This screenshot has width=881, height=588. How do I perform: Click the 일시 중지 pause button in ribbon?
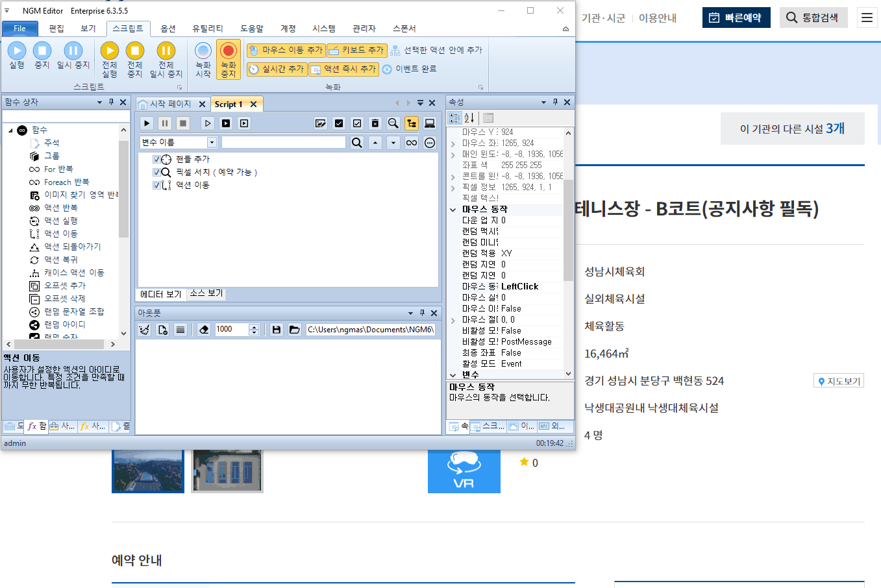coord(73,56)
